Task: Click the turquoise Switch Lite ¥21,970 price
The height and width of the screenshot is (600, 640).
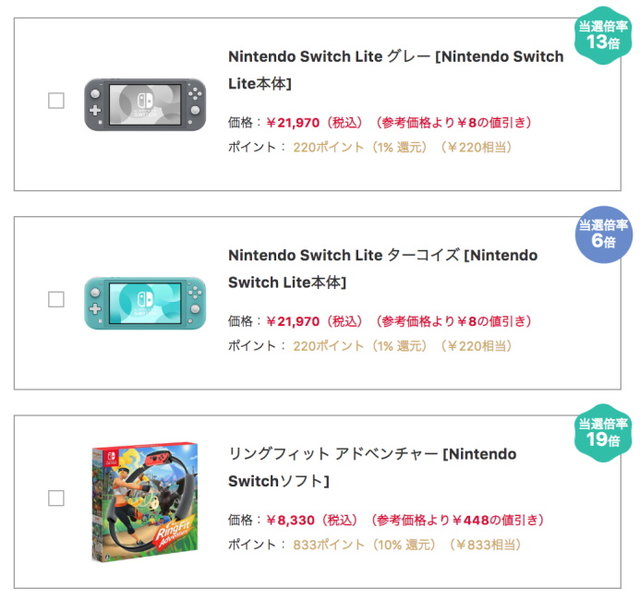Action: pos(293,321)
